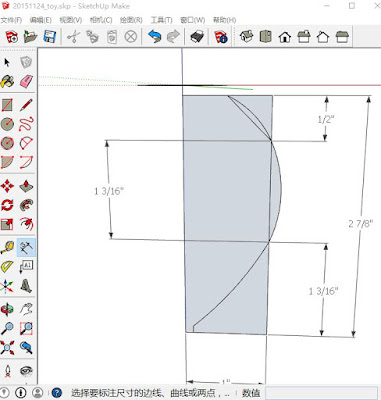381x400 pixels.
Task: Select the Pencil line tool
Action: [26, 105]
